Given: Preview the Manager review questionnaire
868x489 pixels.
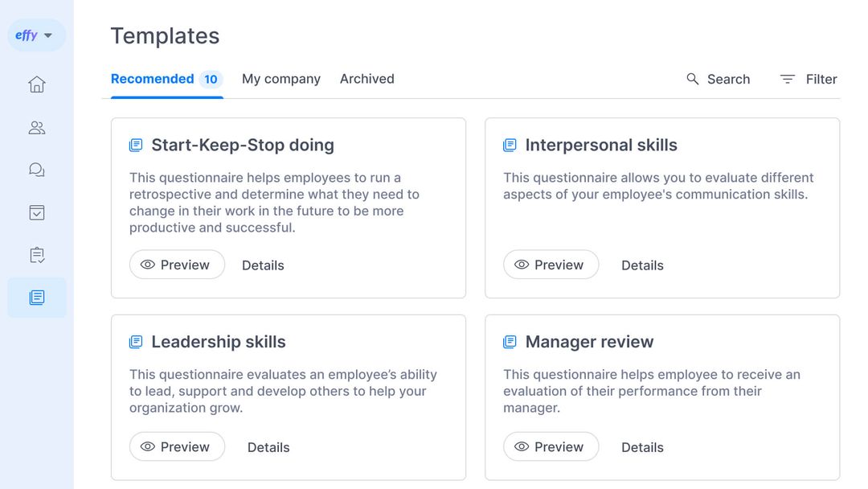Looking at the screenshot, I should tap(551, 446).
